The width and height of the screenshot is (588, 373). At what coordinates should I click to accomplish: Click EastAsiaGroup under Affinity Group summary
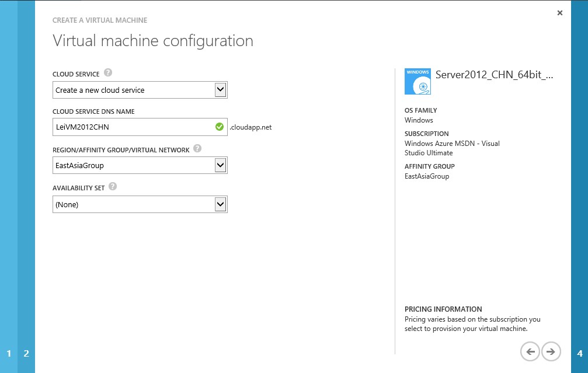[427, 176]
